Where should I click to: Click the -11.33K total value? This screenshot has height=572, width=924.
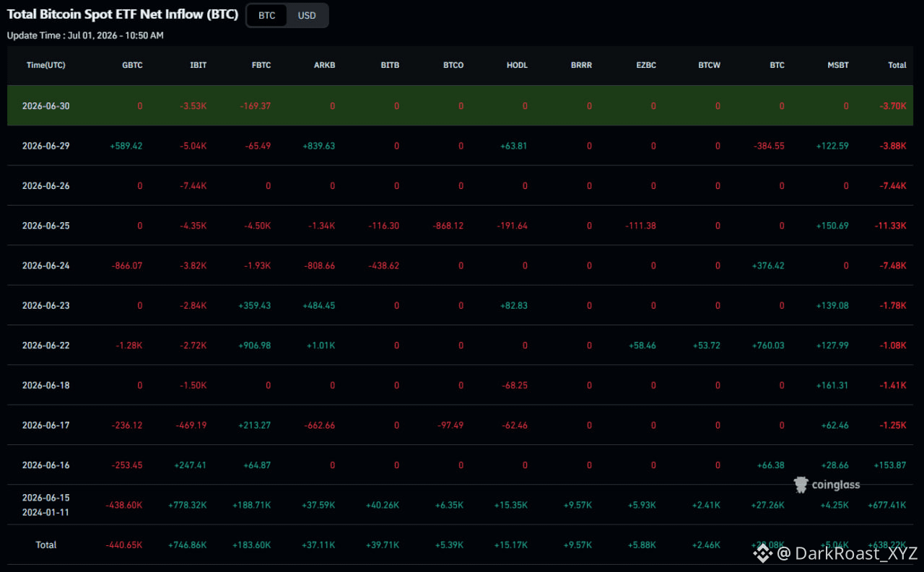tap(890, 226)
